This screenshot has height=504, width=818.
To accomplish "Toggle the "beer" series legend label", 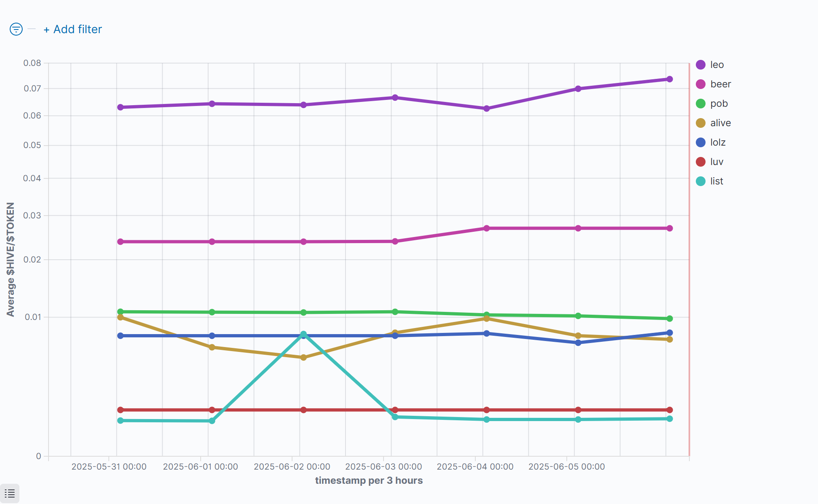I will point(721,84).
